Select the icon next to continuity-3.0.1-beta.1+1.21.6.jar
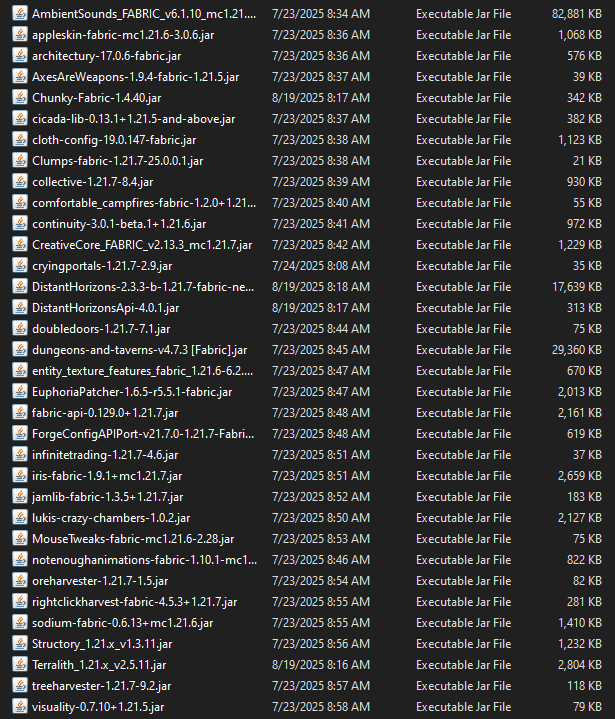Screen dimensions: 615x719 20,224
